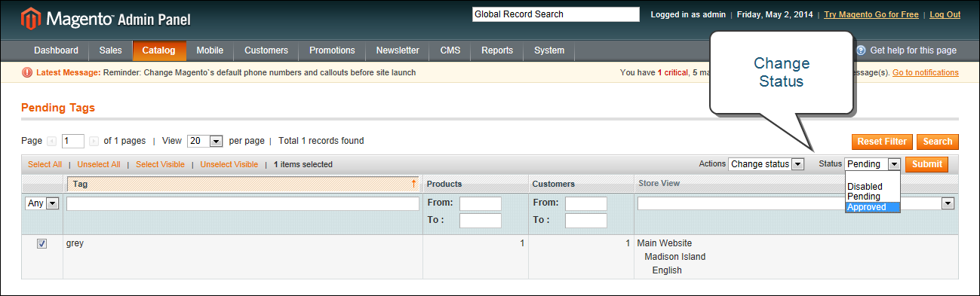
Task: Click the Log Out link
Action: (x=945, y=14)
